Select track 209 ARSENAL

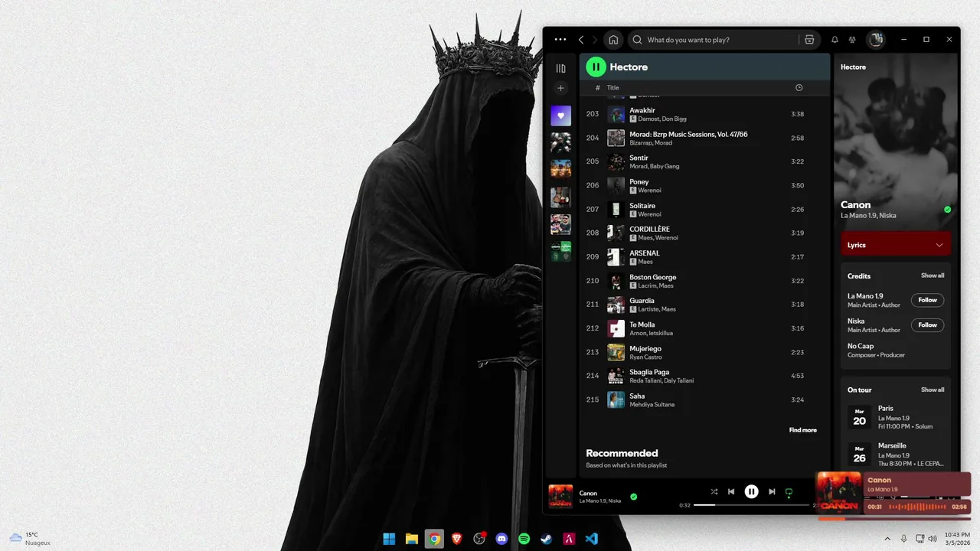click(704, 256)
